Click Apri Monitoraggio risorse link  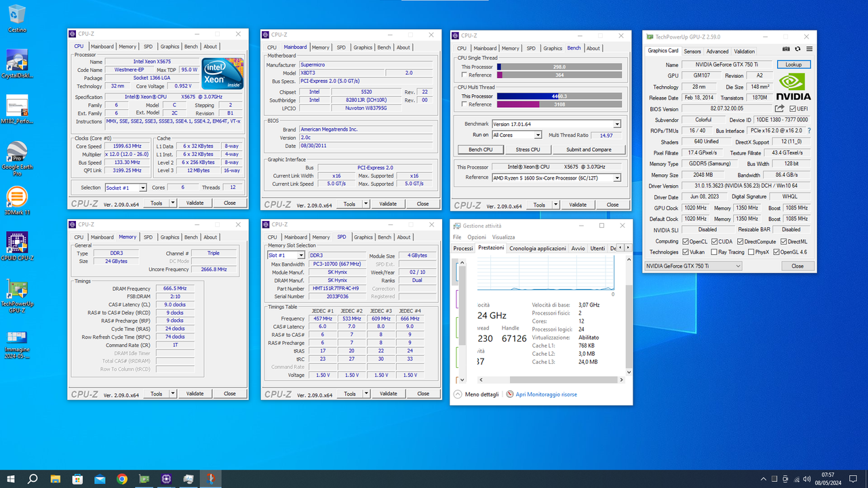[547, 394]
